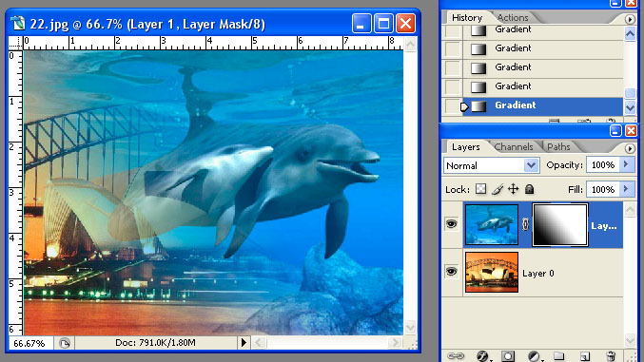Click the History panel scroll down arrow
644x362 pixels.
coord(630,107)
